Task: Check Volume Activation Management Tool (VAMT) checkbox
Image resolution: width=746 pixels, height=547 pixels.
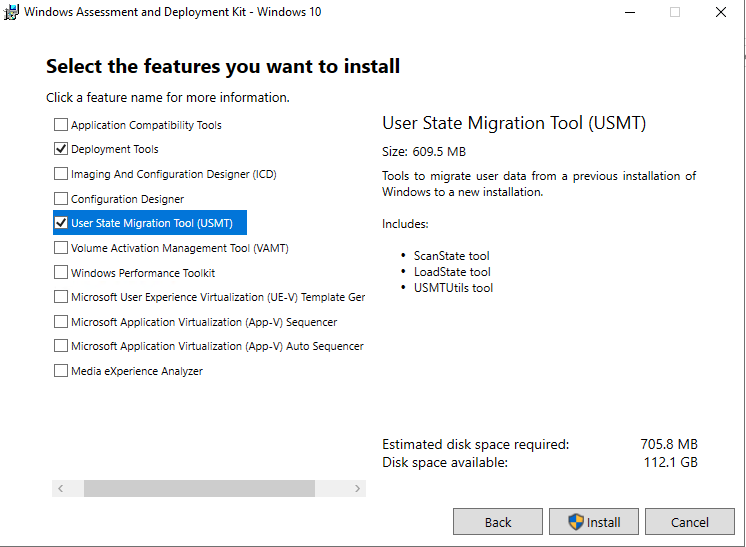Action: (x=61, y=247)
